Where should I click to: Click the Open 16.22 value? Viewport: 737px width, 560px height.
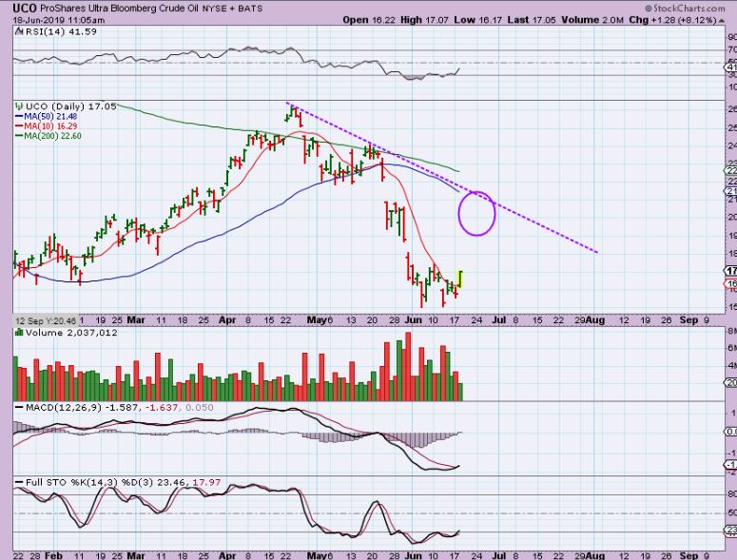[x=369, y=20]
